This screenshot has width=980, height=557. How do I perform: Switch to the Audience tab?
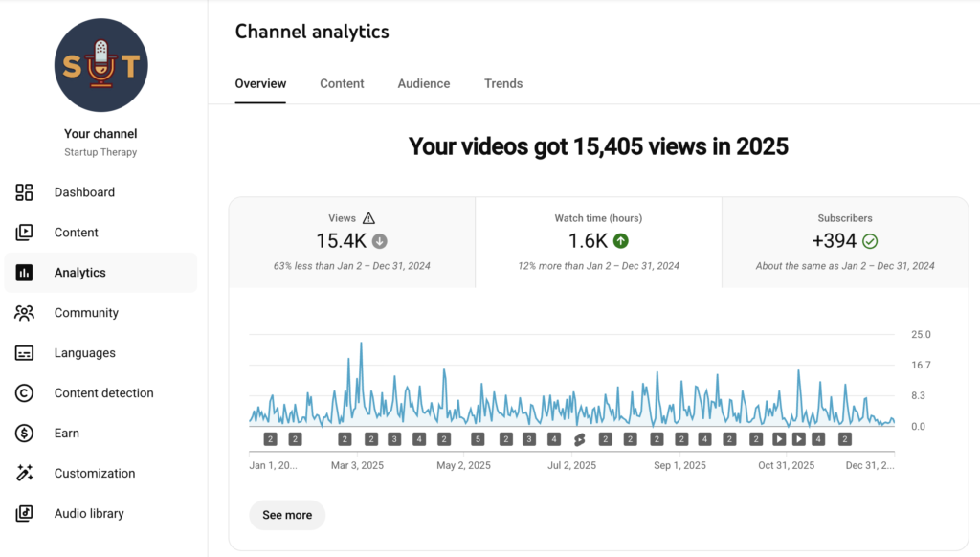pos(424,83)
